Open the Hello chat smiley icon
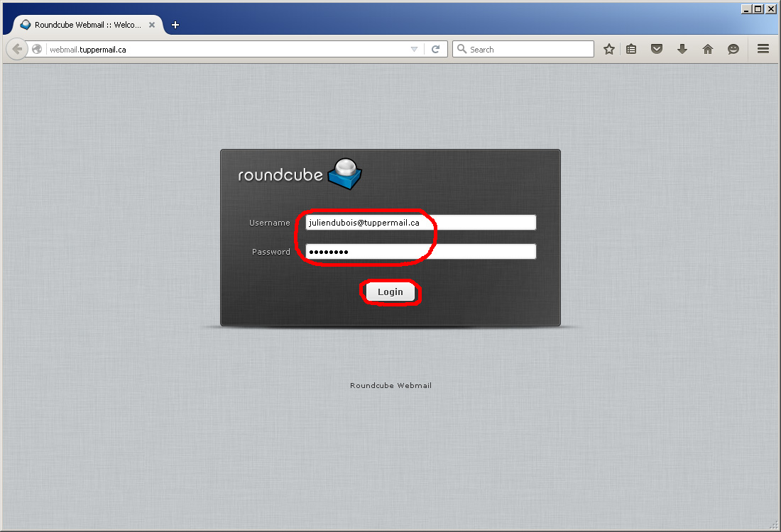Viewport: 781px width, 532px height. coord(733,50)
